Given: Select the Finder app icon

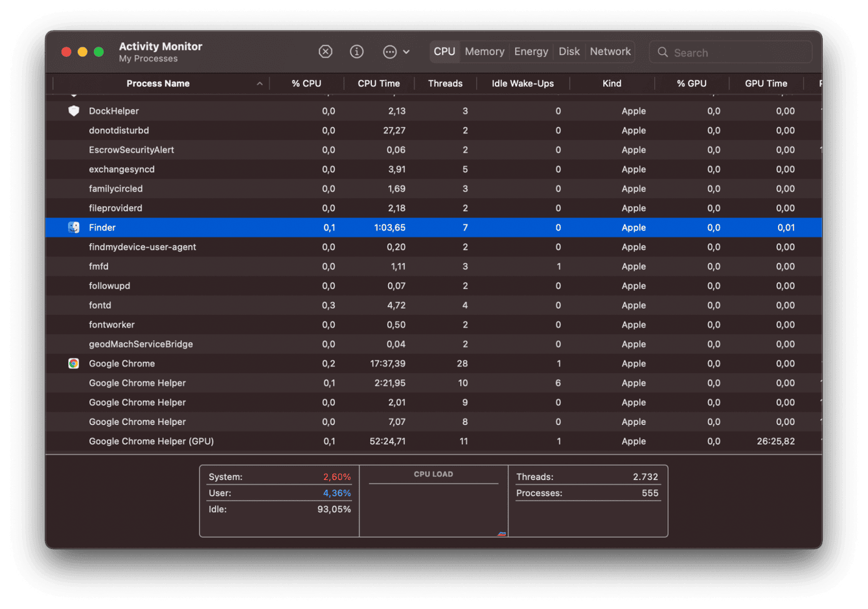Looking at the screenshot, I should click(x=73, y=227).
